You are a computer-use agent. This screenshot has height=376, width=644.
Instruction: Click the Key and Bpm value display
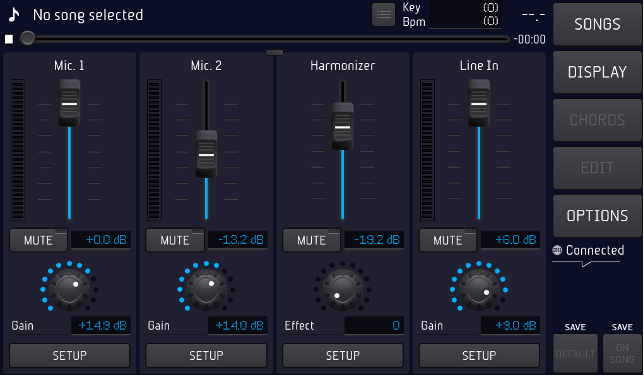465,14
